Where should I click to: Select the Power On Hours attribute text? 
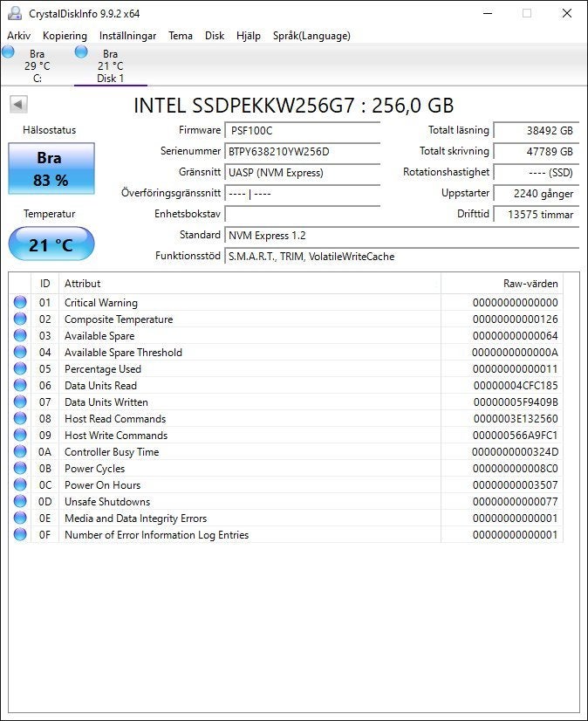pos(103,484)
